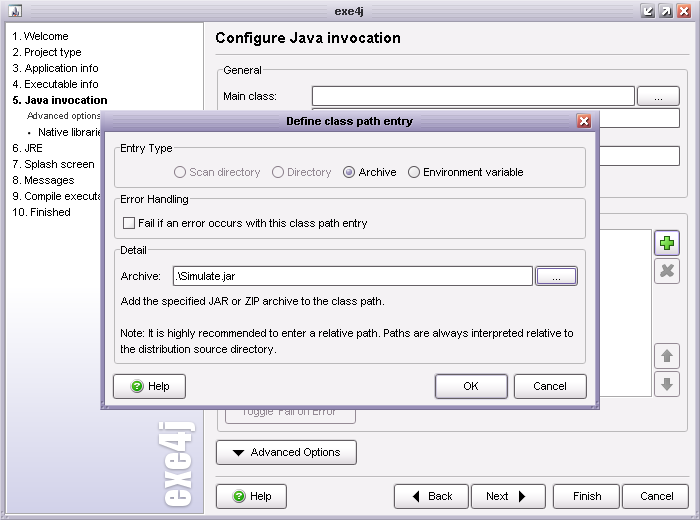The height and width of the screenshot is (520, 700).
Task: Select the Archive entry type radio button
Action: (349, 172)
